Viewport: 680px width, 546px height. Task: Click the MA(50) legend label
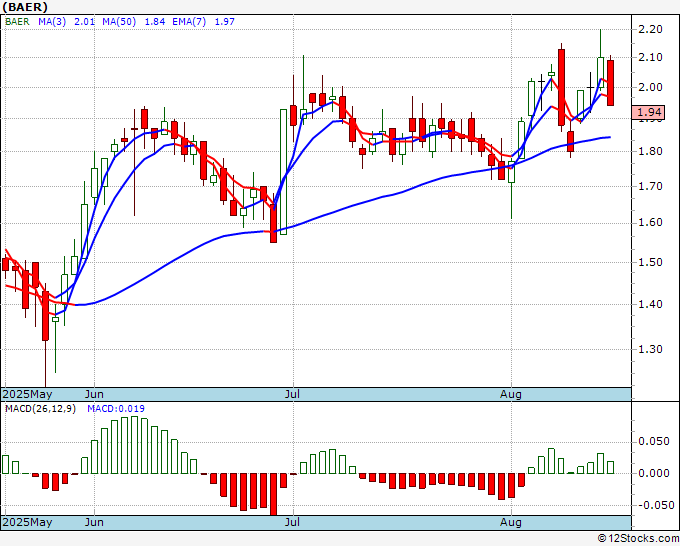119,22
